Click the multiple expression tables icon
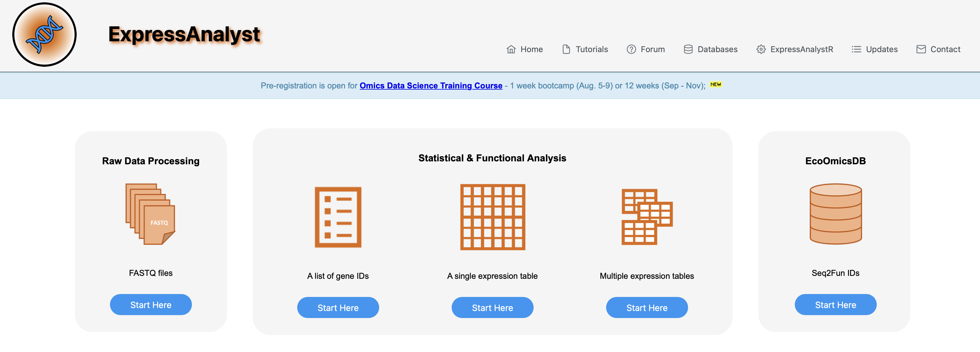The width and height of the screenshot is (980, 352). [x=646, y=217]
